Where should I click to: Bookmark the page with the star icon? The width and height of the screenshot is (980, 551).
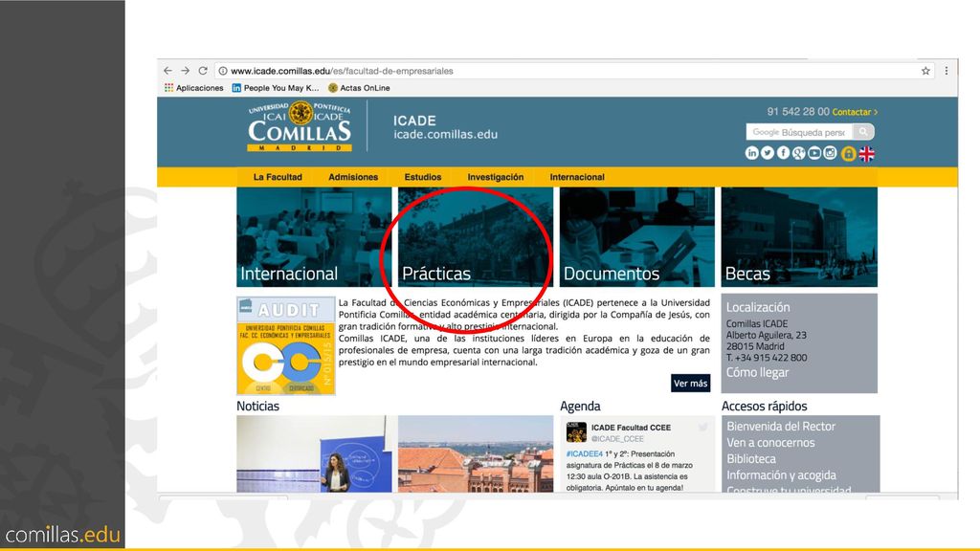(925, 71)
